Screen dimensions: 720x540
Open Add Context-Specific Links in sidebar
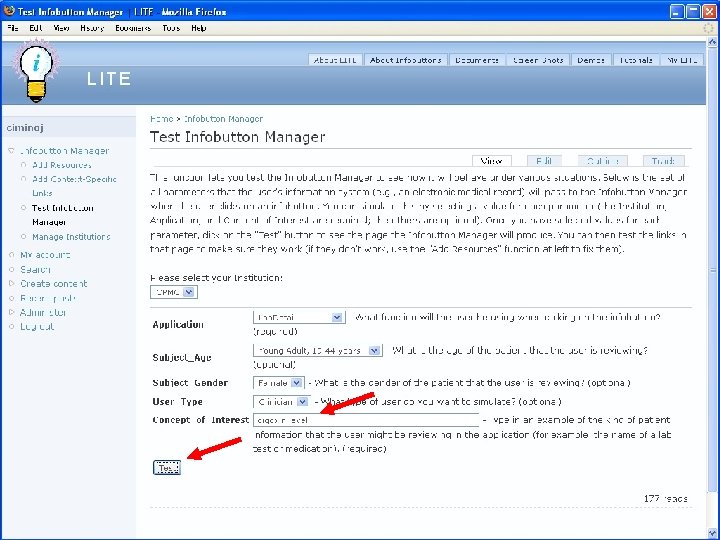pos(74,186)
